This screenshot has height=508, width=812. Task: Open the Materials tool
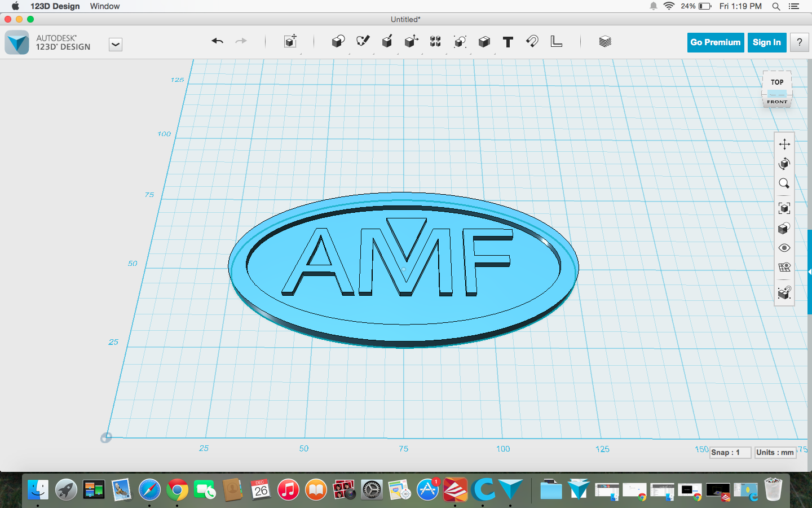point(605,41)
